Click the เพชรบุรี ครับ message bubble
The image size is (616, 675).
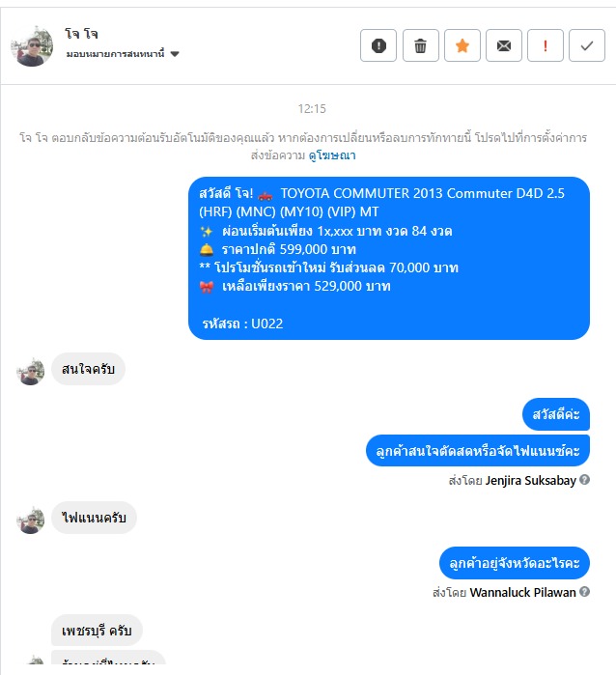click(x=97, y=631)
